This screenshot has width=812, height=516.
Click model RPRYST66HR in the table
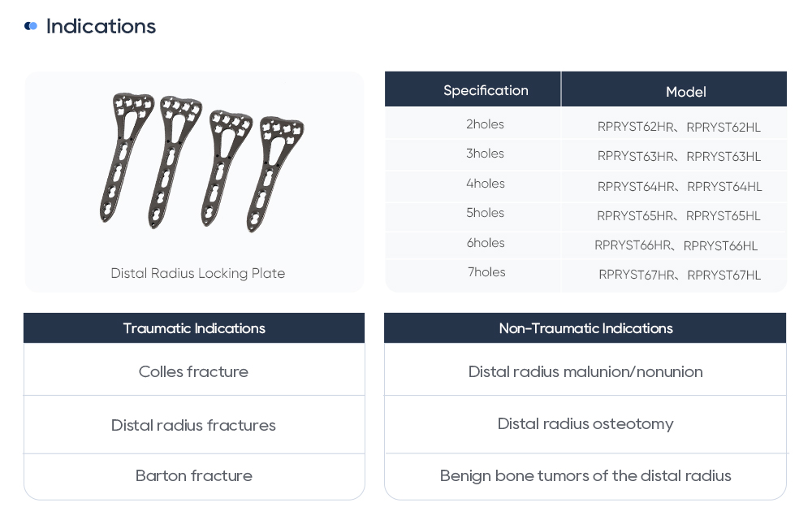coord(633,246)
